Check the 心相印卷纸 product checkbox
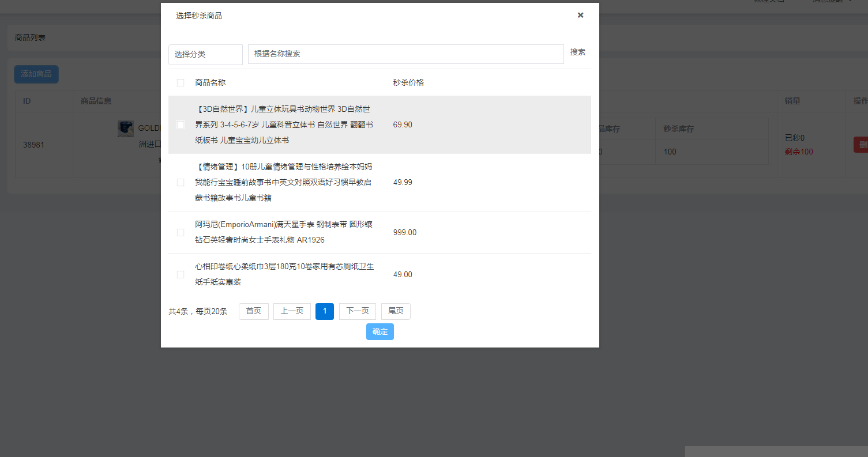 coord(181,274)
